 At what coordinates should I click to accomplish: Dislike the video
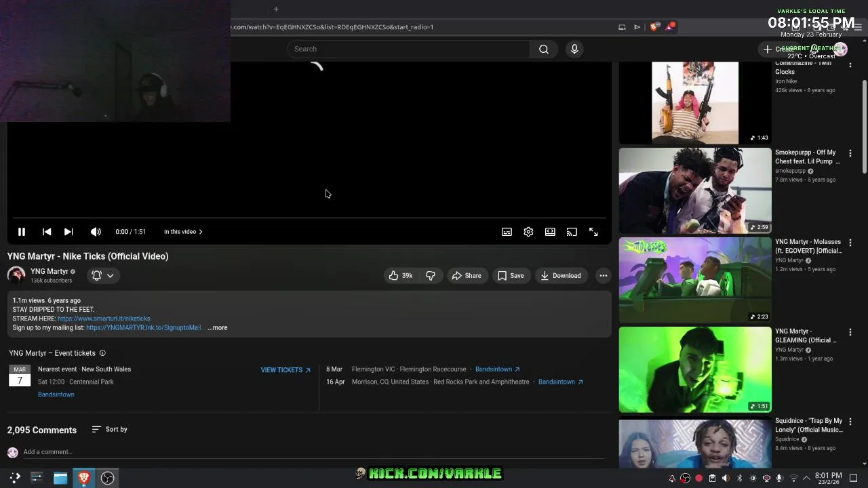click(x=431, y=276)
